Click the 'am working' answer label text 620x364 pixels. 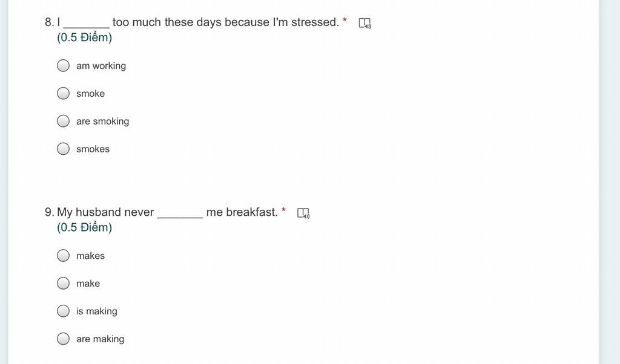coord(101,66)
